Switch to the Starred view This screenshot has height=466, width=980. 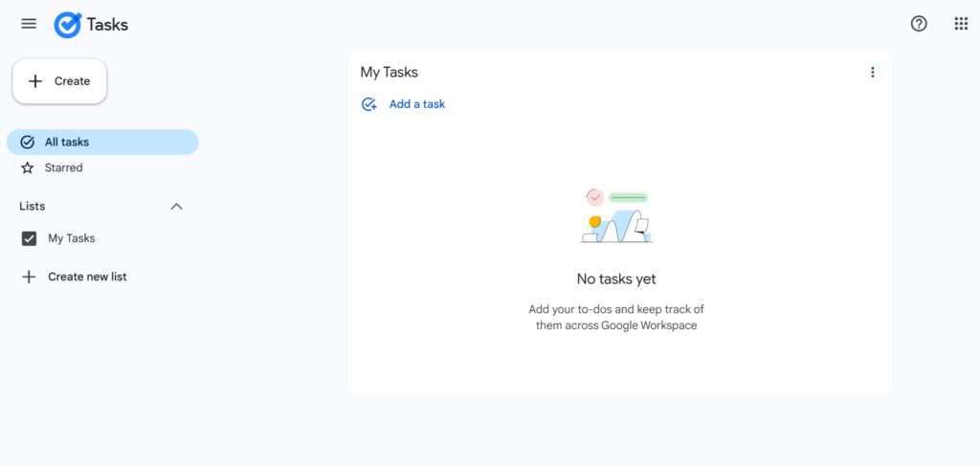click(64, 168)
